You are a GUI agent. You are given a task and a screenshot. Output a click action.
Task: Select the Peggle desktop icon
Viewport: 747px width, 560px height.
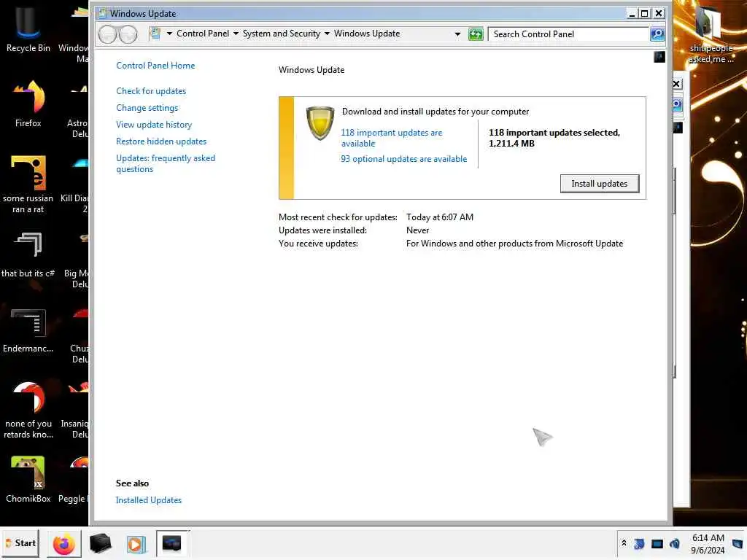coord(74,479)
